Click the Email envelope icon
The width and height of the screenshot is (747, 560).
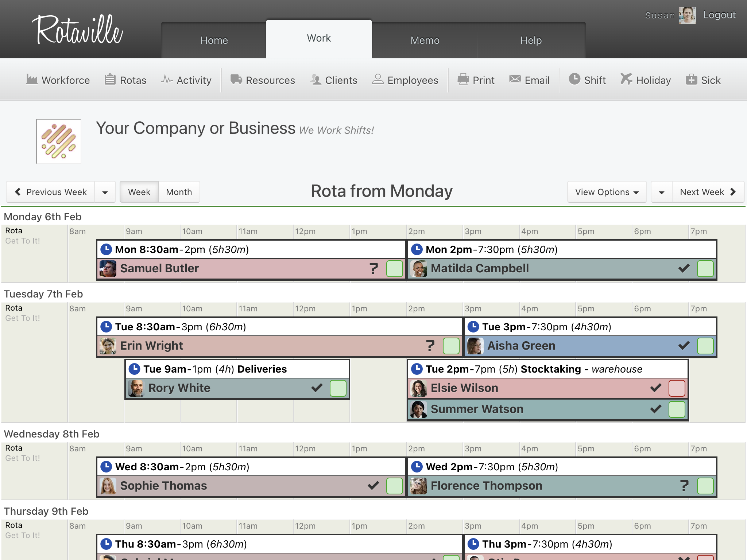point(515,79)
